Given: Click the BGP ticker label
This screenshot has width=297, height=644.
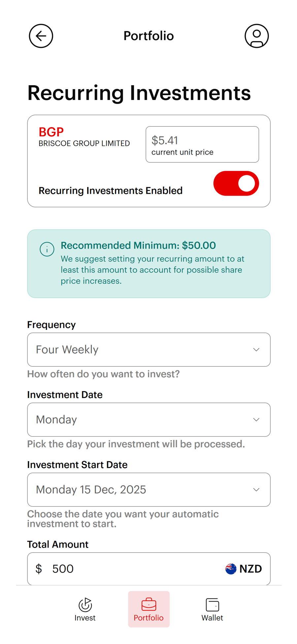Looking at the screenshot, I should 51,132.
